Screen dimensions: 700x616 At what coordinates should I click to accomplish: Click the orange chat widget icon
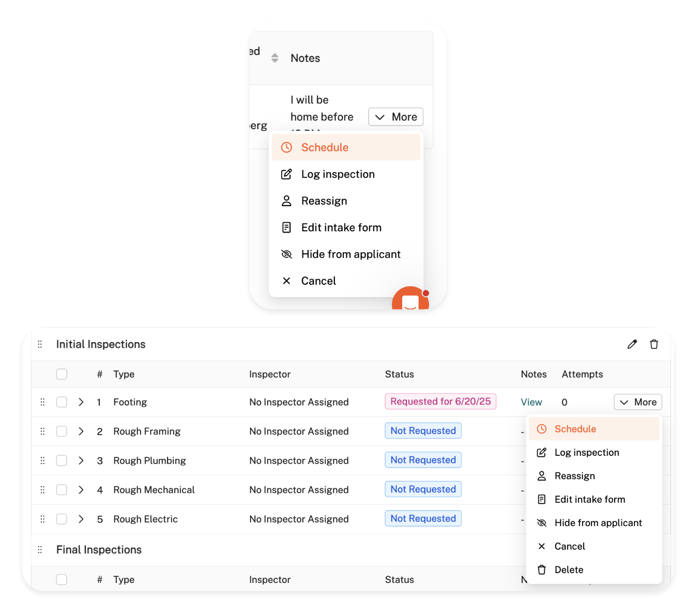[x=410, y=299]
